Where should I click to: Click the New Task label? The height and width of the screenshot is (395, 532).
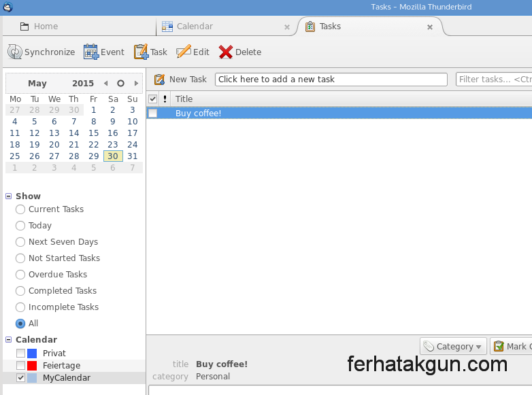pos(188,80)
